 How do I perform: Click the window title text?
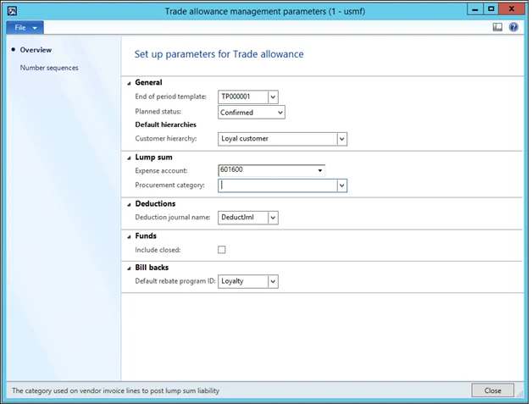(265, 12)
